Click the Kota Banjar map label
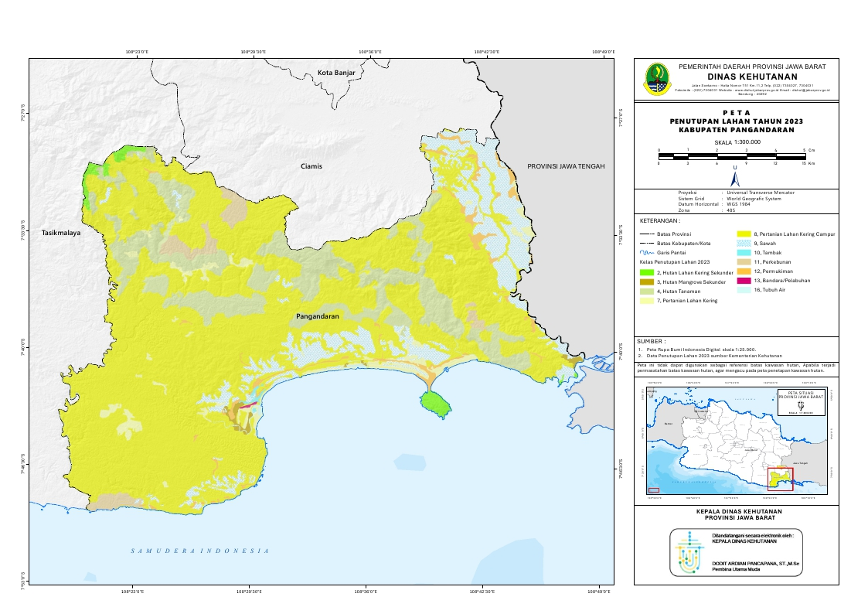Image resolution: width=868 pixels, height=614 pixels. coord(336,73)
